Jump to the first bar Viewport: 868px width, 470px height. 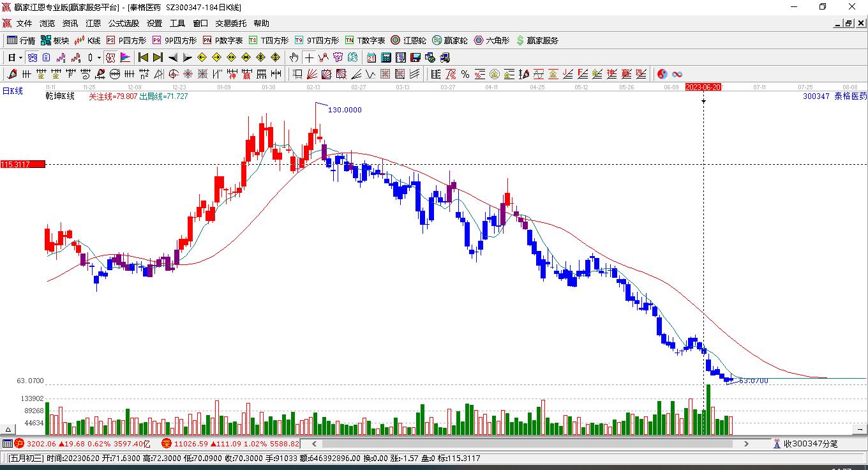click(x=143, y=57)
